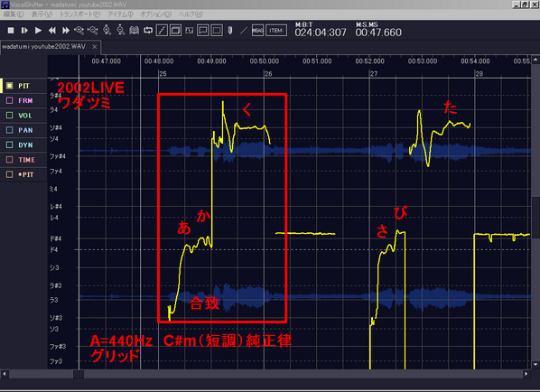Image resolution: width=540 pixels, height=392 pixels.
Task: Click the horizontal scrollbar thumb
Action: (79, 374)
